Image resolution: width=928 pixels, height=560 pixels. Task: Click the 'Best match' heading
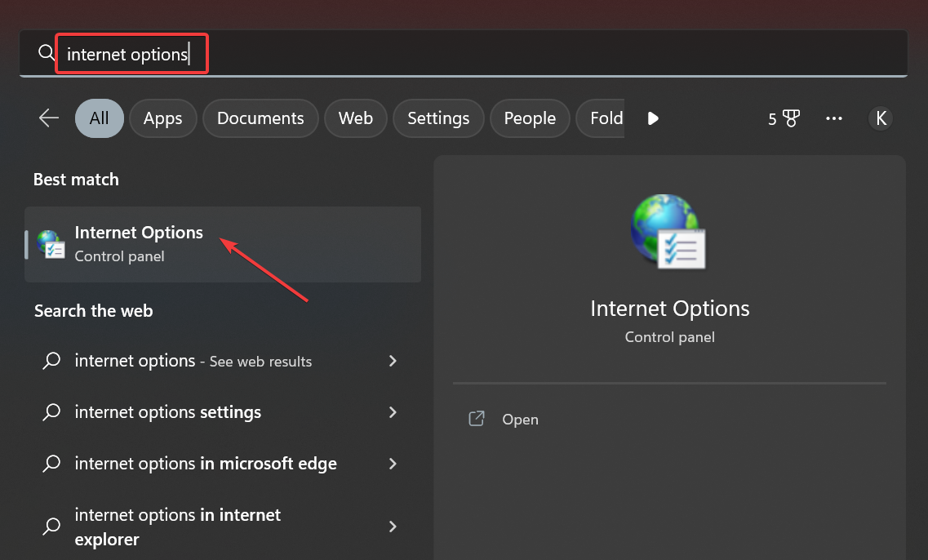(77, 180)
